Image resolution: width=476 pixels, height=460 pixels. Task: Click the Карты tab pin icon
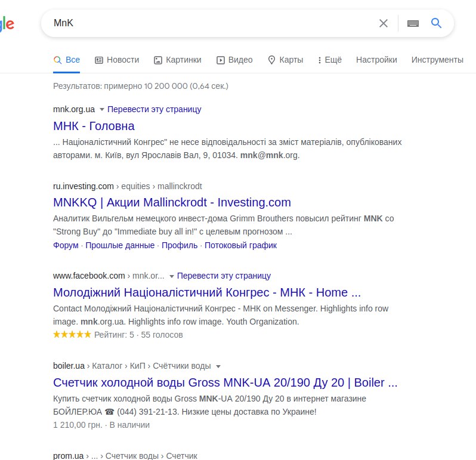[271, 60]
